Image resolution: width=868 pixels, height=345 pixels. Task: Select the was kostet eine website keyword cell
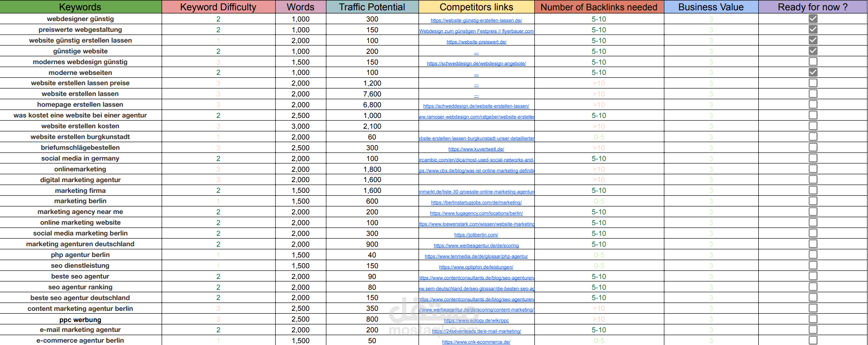pos(80,115)
